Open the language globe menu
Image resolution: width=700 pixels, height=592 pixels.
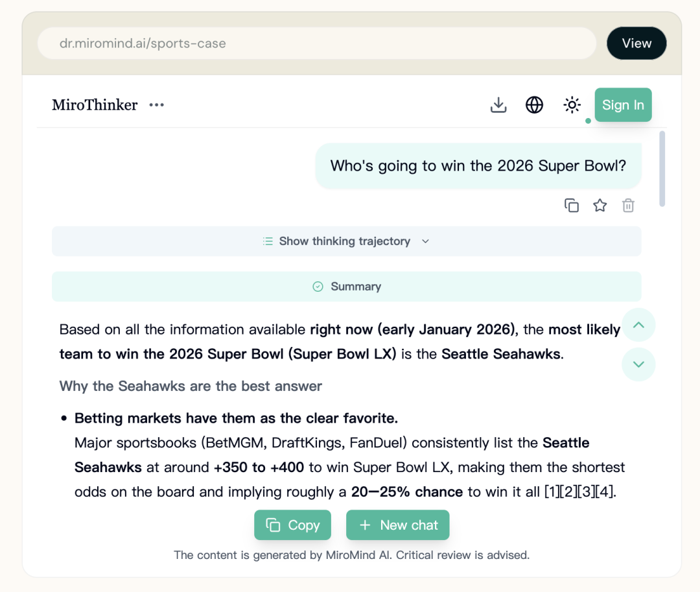coord(534,105)
